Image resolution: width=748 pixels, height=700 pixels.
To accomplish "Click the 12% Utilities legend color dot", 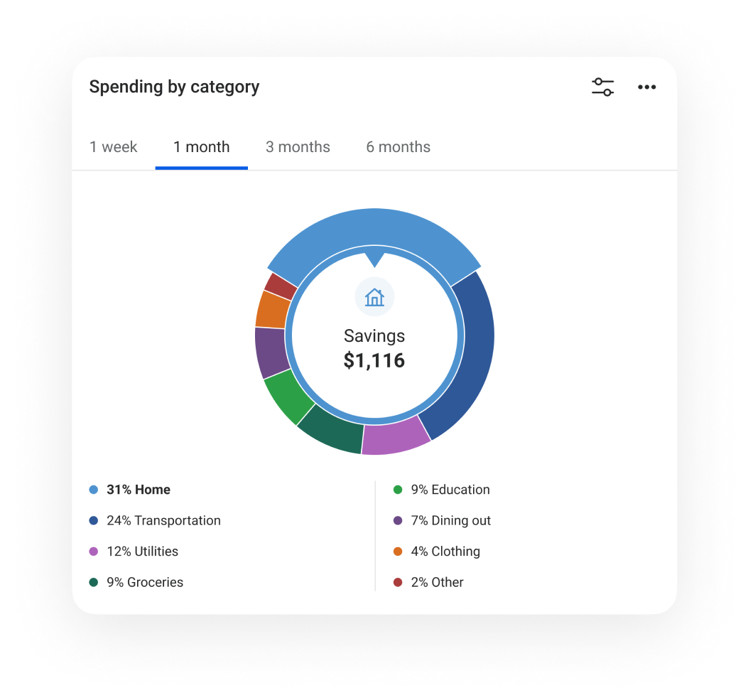I will pos(94,551).
